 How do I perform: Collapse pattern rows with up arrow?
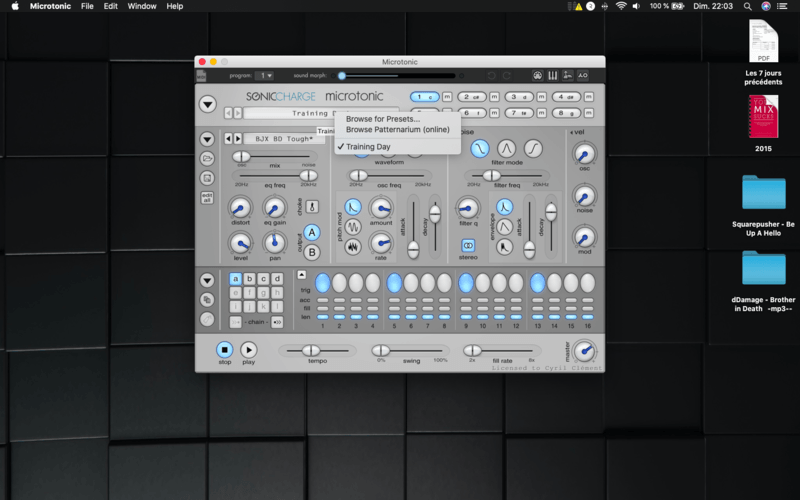[302, 275]
